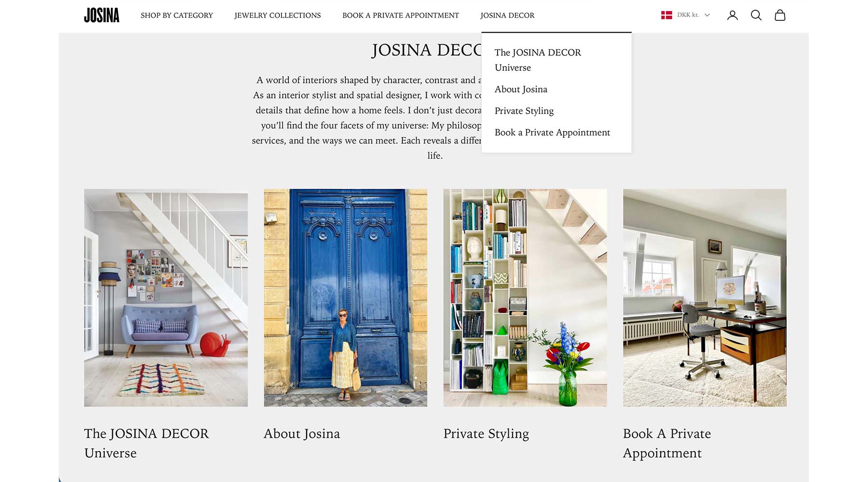Follow the Private Styling title link below image

coord(486,434)
